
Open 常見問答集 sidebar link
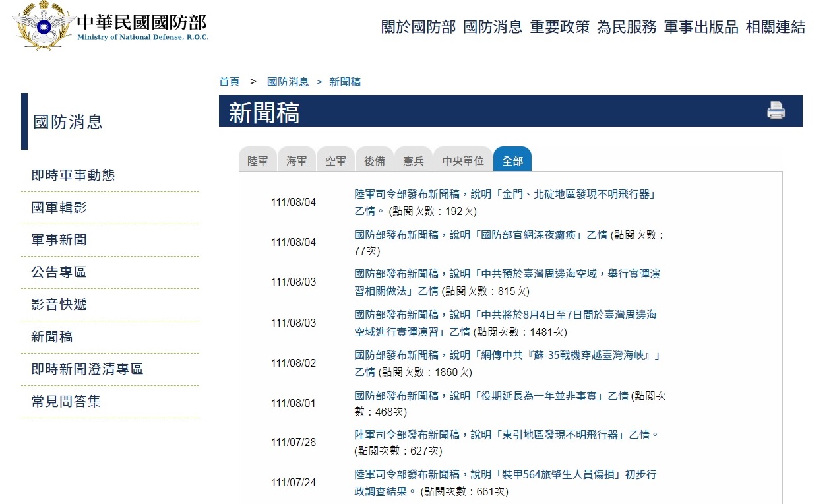[x=66, y=401]
